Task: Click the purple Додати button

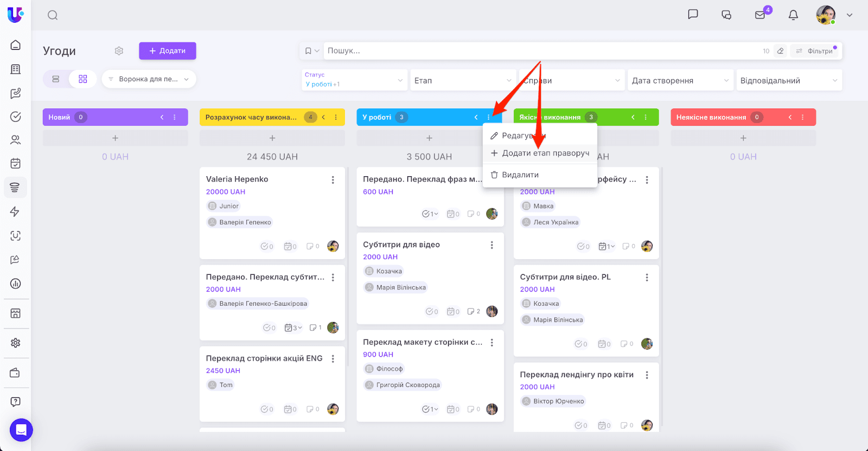Action: click(x=167, y=51)
